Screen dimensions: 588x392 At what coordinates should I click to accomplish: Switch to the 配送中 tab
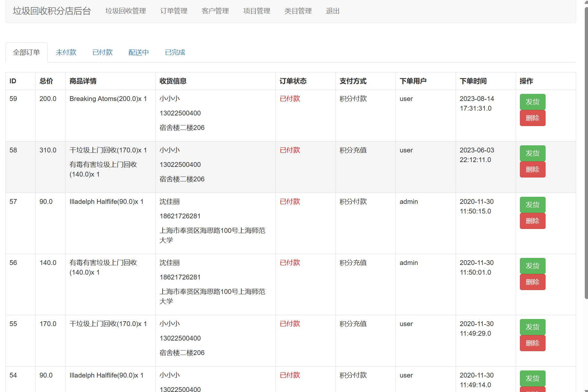click(x=138, y=52)
